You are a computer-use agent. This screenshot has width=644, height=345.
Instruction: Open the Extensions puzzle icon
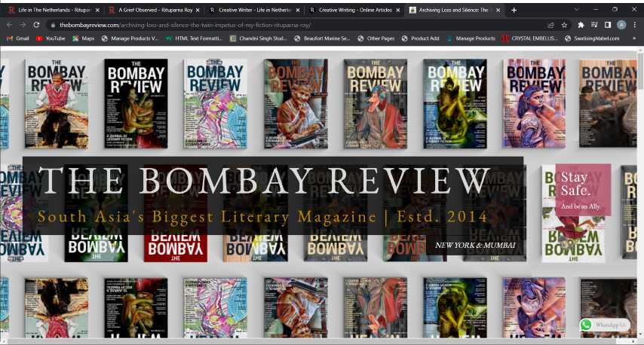[581, 25]
